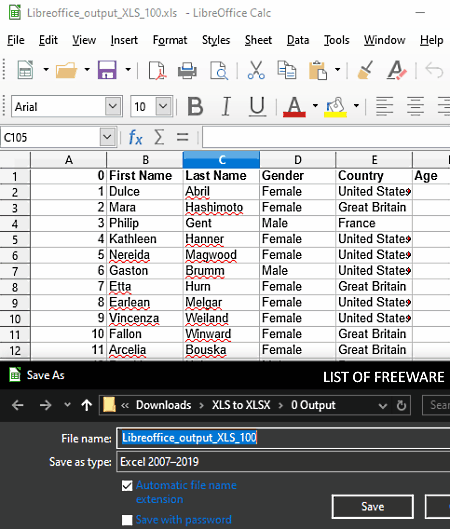Click the Copy icon

click(286, 70)
